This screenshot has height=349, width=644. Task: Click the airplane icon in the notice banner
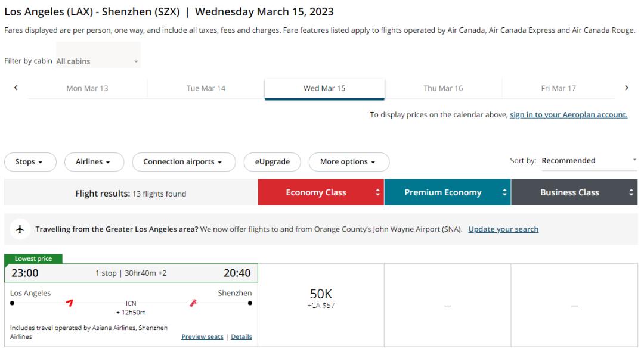coord(20,229)
